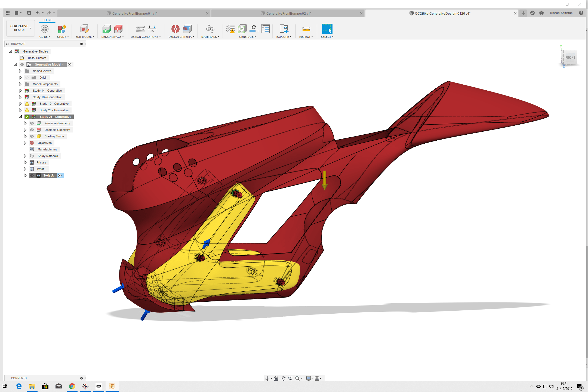The height and width of the screenshot is (392, 588).
Task: Open the Pre-check icon in Generate
Action: pyautogui.click(x=230, y=29)
